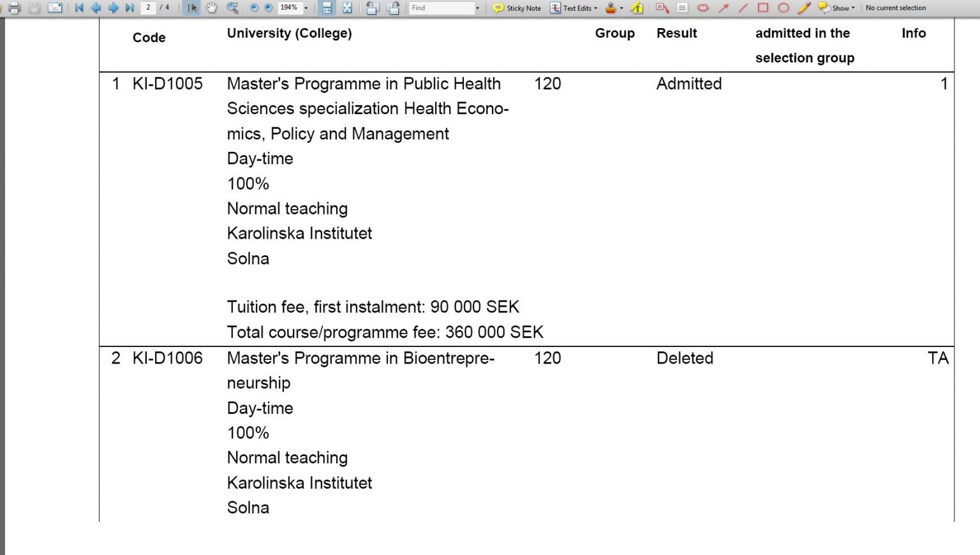Click the Email document icon
980x555 pixels.
[55, 8]
